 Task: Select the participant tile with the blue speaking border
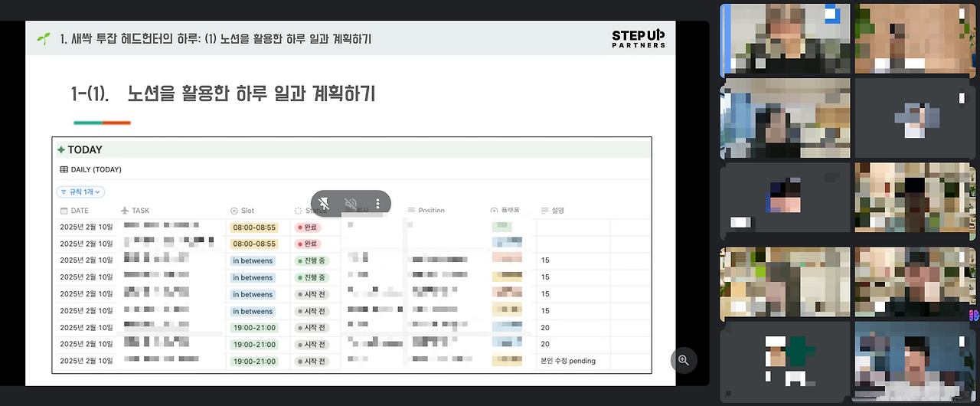click(x=786, y=39)
